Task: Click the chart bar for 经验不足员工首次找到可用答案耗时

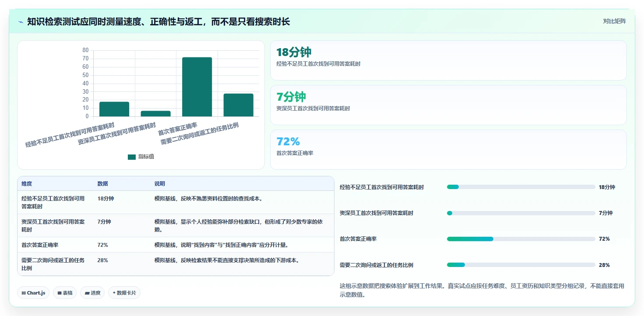Action: point(114,109)
